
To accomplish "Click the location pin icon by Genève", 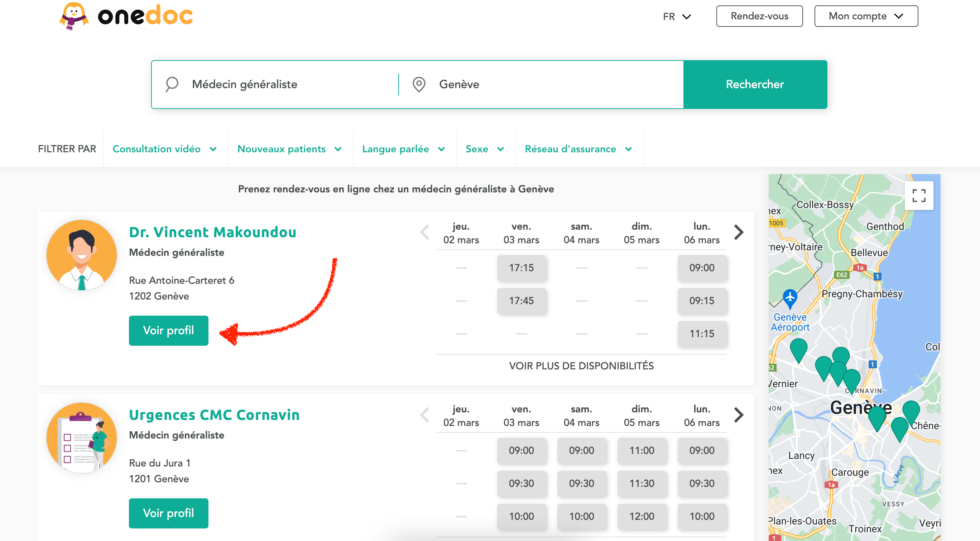I will 419,84.
